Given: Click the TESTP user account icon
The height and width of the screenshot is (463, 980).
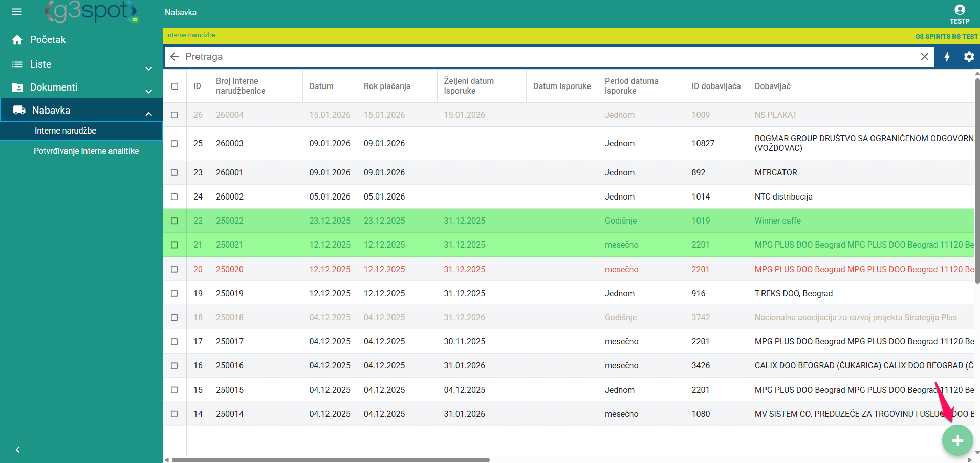Looking at the screenshot, I should pos(960,10).
